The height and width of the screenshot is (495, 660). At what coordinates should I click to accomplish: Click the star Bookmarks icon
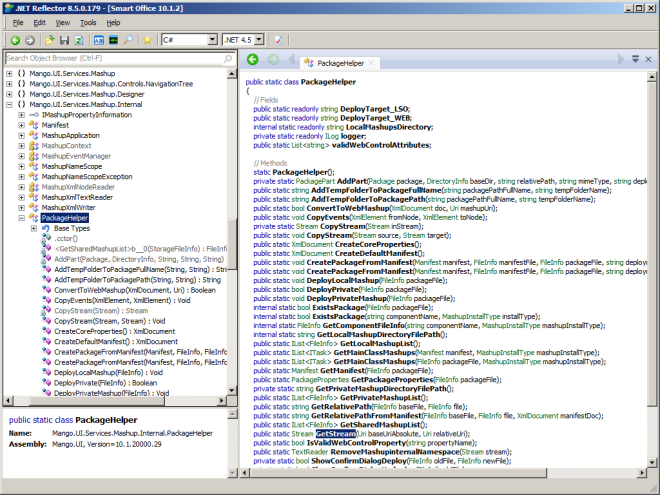[x=148, y=40]
